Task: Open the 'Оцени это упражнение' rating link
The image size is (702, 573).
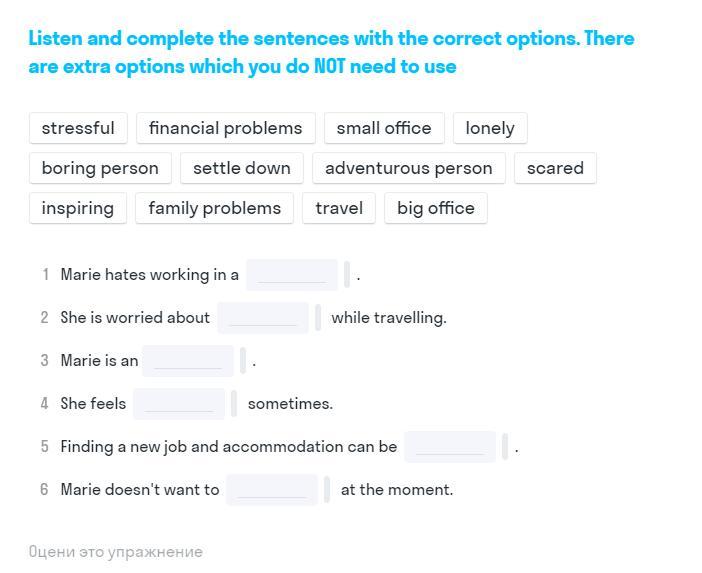Action: tap(116, 552)
